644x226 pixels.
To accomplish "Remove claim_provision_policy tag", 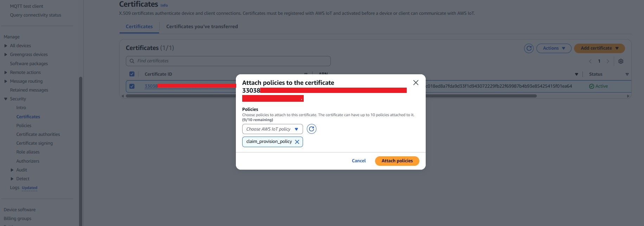I will click(x=297, y=142).
